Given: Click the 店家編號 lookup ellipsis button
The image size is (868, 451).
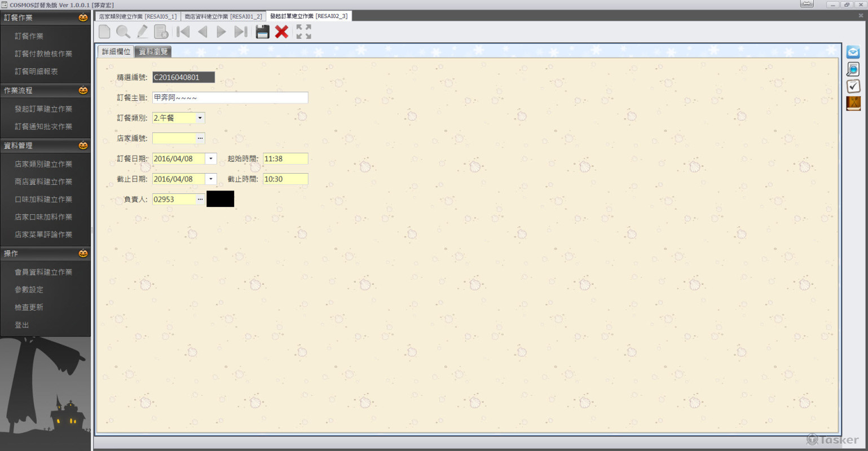Looking at the screenshot, I should [200, 138].
